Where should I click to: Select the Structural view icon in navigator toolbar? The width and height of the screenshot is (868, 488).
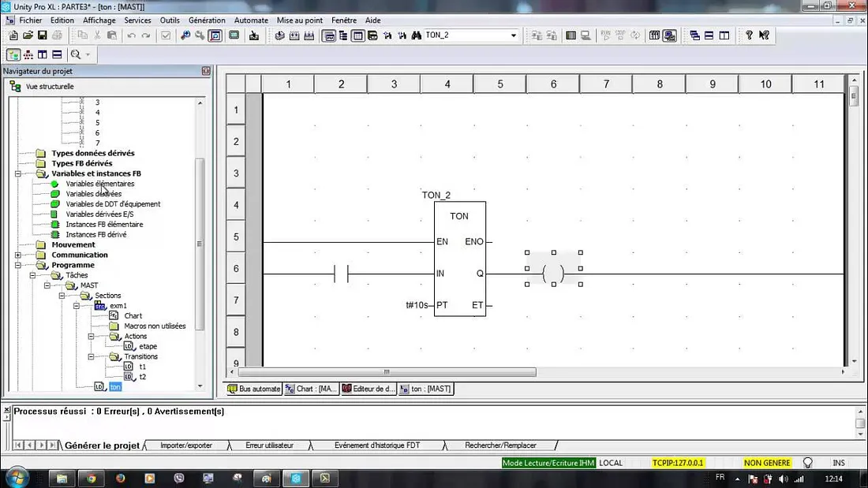(x=13, y=54)
